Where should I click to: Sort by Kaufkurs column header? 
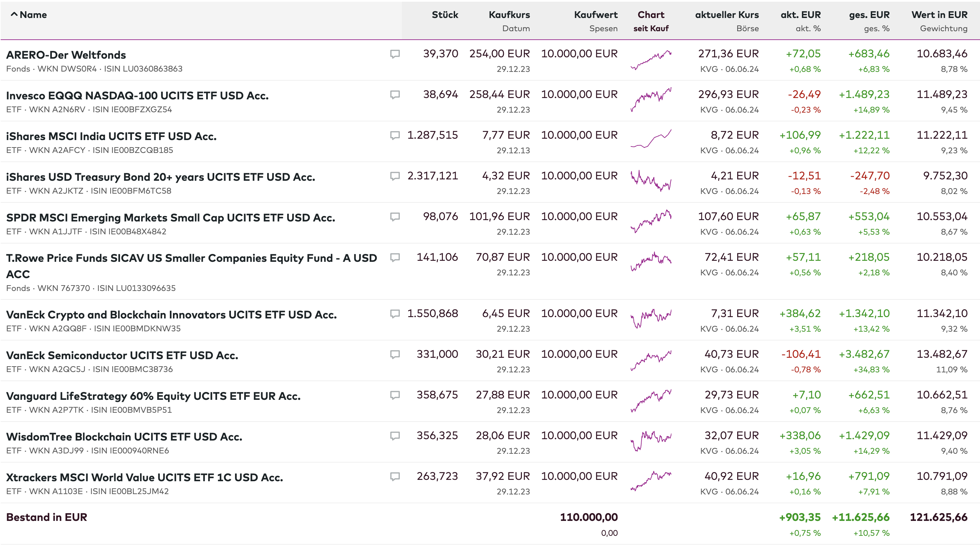(x=509, y=15)
